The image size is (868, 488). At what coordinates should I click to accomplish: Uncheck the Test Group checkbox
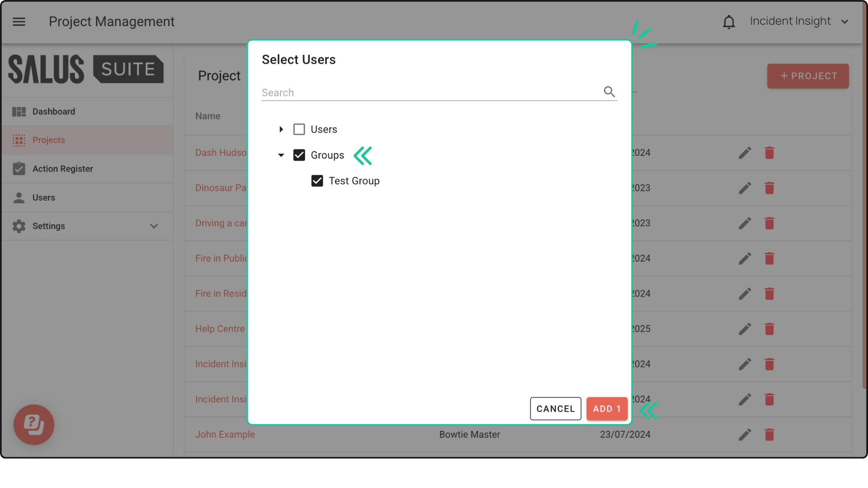(317, 181)
